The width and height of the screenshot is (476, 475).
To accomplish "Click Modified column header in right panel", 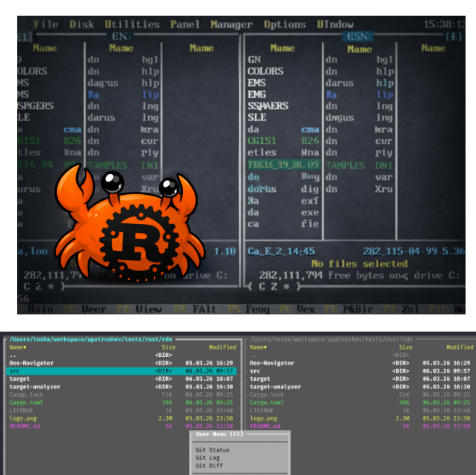I will pos(460,347).
